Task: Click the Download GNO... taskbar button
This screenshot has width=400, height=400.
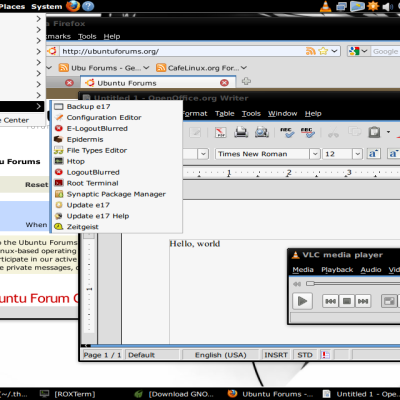Action: pyautogui.click(x=174, y=394)
